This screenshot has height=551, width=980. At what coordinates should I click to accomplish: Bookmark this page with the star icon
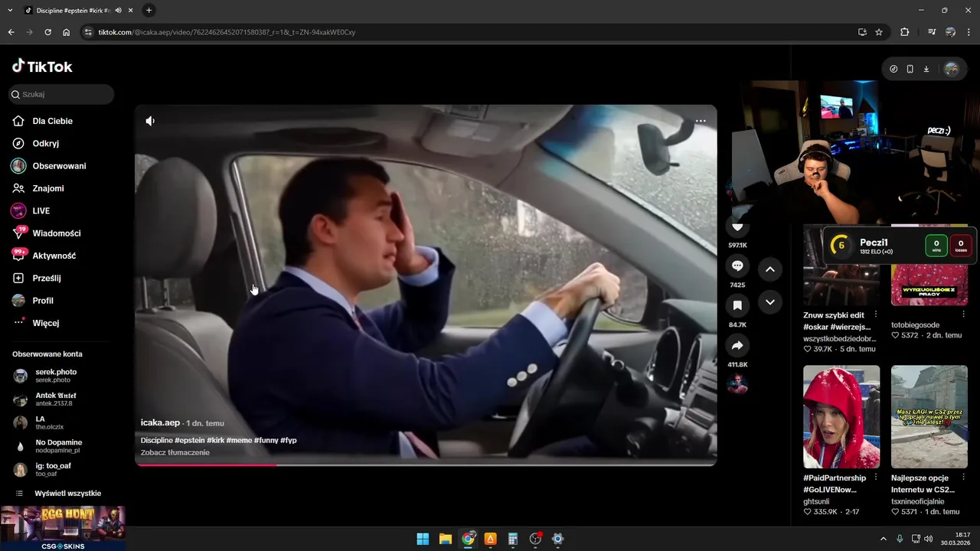879,32
